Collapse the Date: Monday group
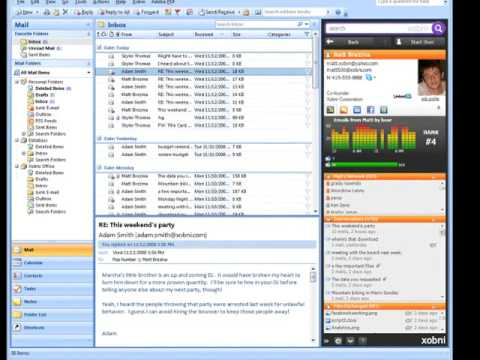 pos(99,168)
